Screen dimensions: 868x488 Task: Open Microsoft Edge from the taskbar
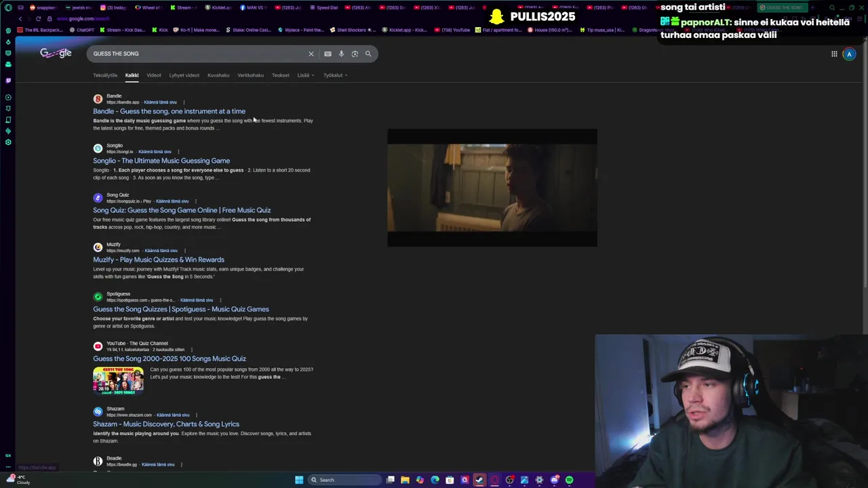point(435,480)
